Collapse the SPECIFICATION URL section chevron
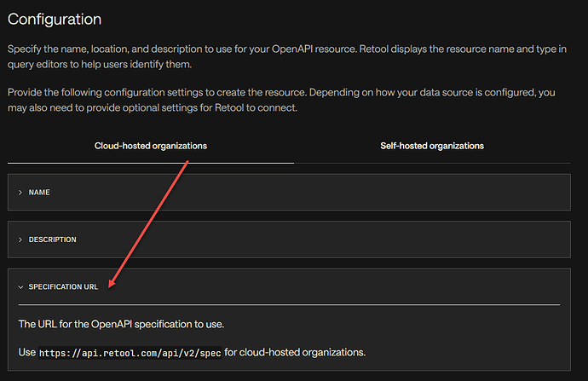Image resolution: width=588 pixels, height=381 pixels. tap(20, 287)
